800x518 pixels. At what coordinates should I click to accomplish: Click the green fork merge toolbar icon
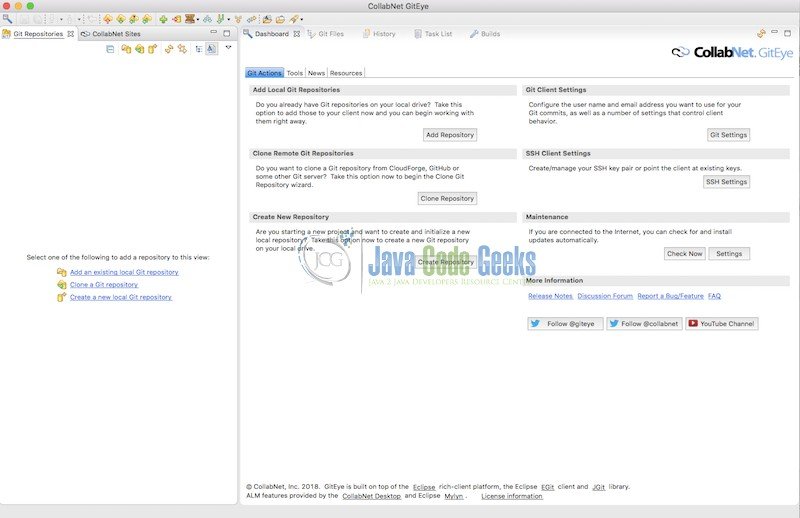(x=220, y=19)
